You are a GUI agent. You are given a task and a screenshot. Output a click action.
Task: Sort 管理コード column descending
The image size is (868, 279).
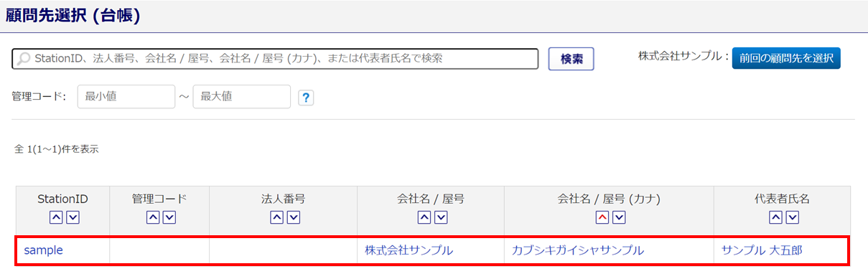169,217
